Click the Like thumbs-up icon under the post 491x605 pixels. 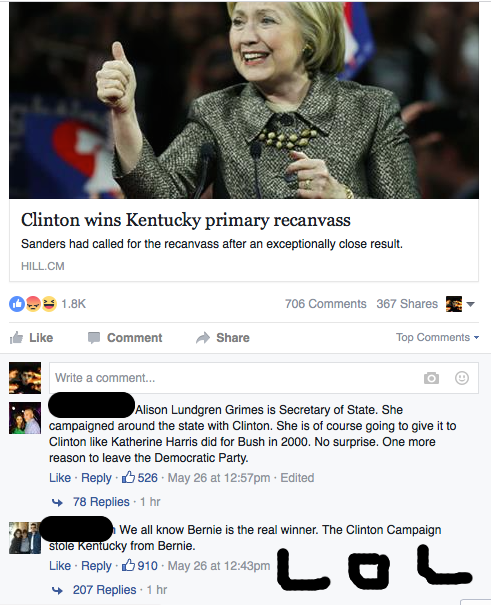(x=16, y=338)
